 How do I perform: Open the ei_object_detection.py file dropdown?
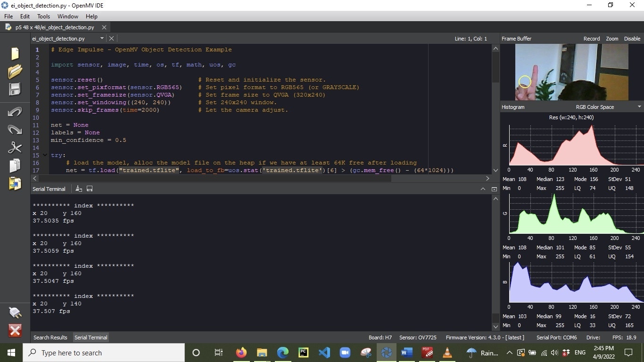tap(102, 39)
